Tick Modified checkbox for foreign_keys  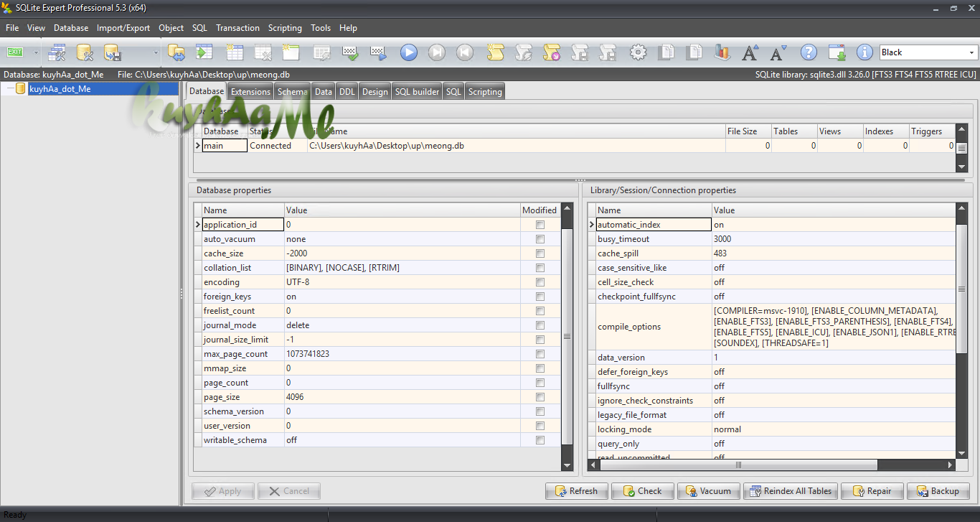[540, 297]
